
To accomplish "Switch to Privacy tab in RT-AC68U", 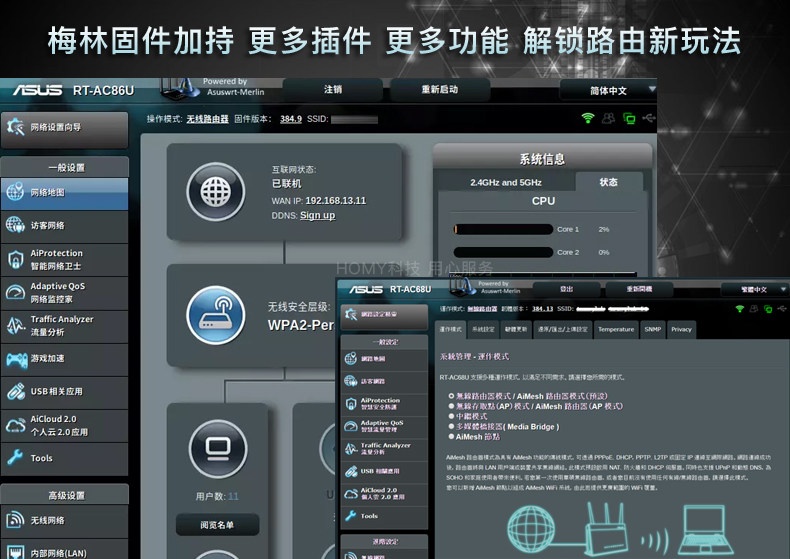I will [681, 329].
